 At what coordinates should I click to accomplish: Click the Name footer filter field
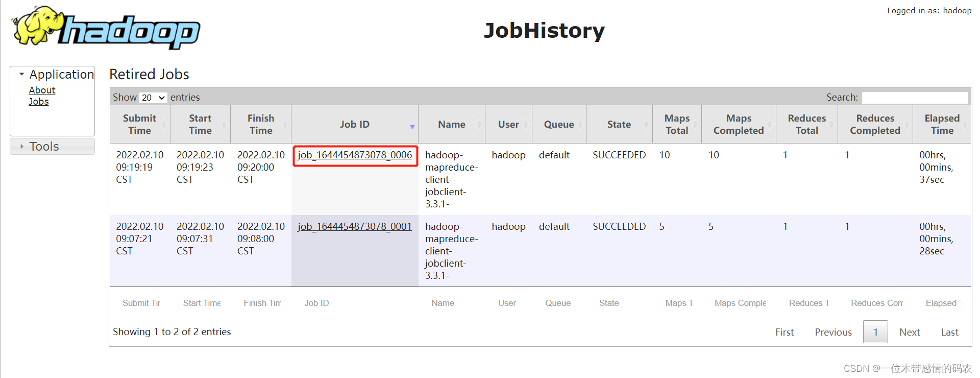pyautogui.click(x=443, y=303)
